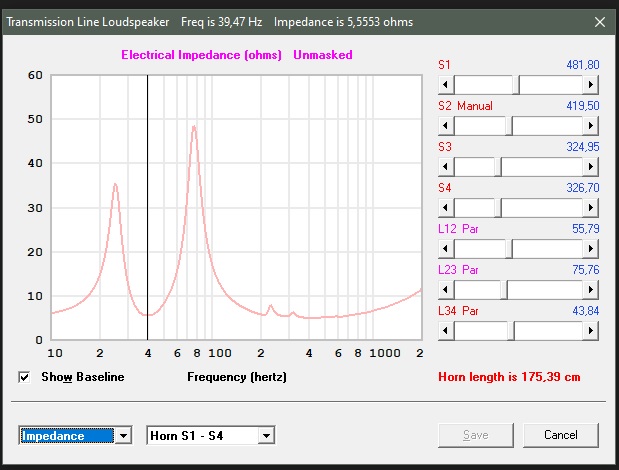Viewport: 619px width, 470px height.
Task: Click the L12 Par slider right arrow
Action: (591, 248)
